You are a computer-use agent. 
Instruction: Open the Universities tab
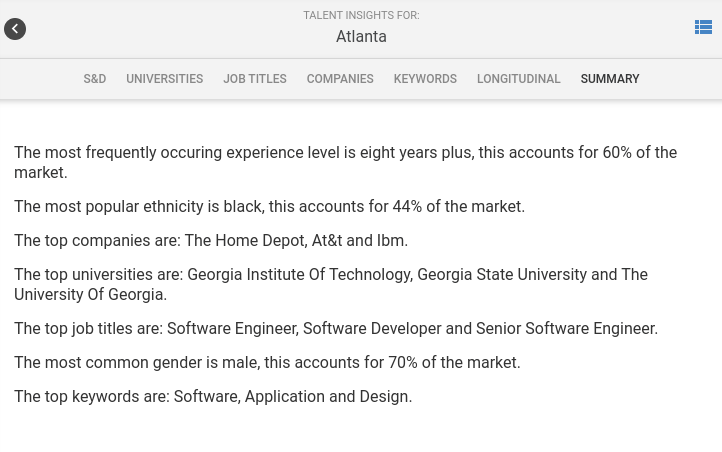pos(164,79)
